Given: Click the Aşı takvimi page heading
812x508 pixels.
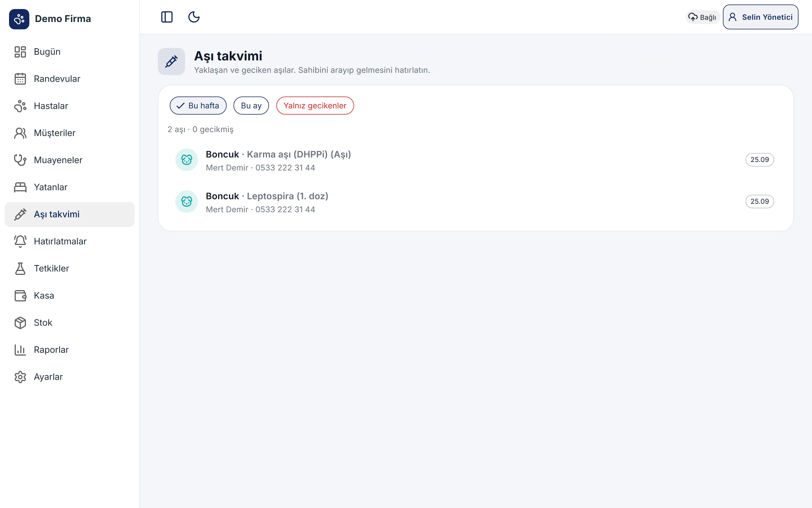Looking at the screenshot, I should pyautogui.click(x=228, y=56).
